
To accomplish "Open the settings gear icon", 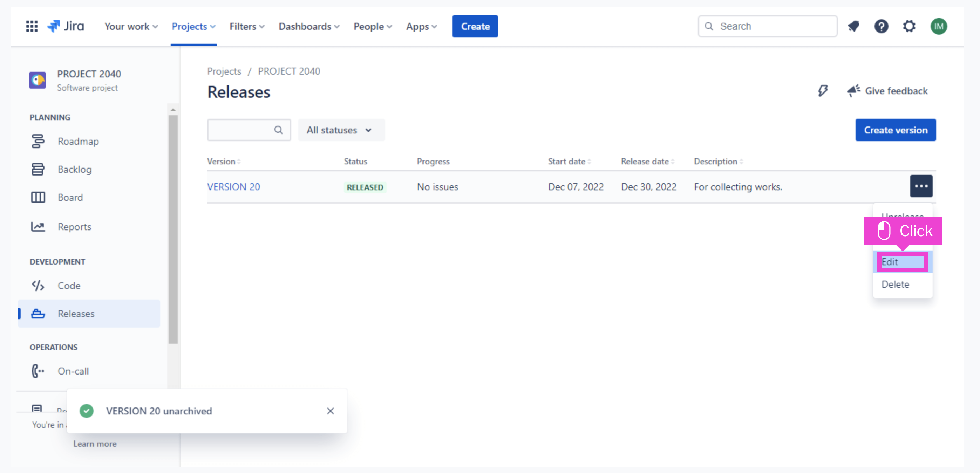I will click(x=909, y=26).
